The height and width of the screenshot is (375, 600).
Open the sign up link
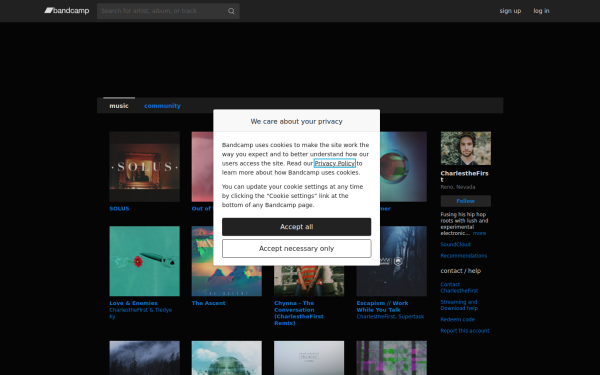pyautogui.click(x=510, y=11)
